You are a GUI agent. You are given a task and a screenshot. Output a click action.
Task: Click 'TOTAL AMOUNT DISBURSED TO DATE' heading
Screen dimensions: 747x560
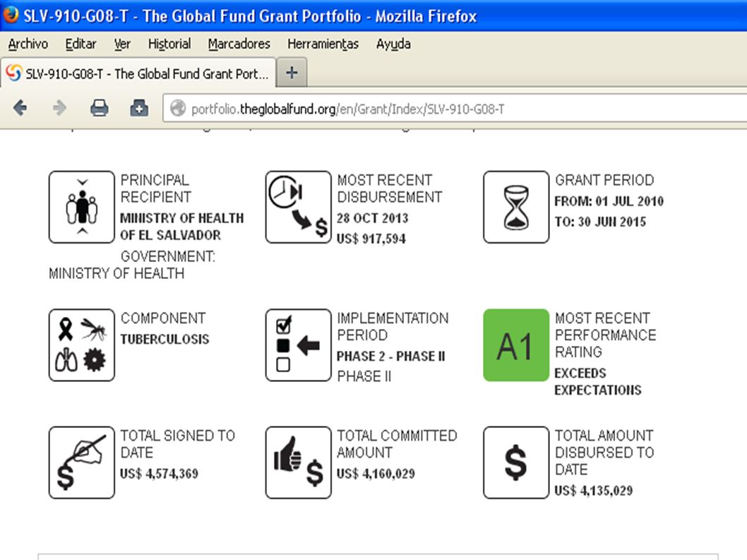pos(604,452)
